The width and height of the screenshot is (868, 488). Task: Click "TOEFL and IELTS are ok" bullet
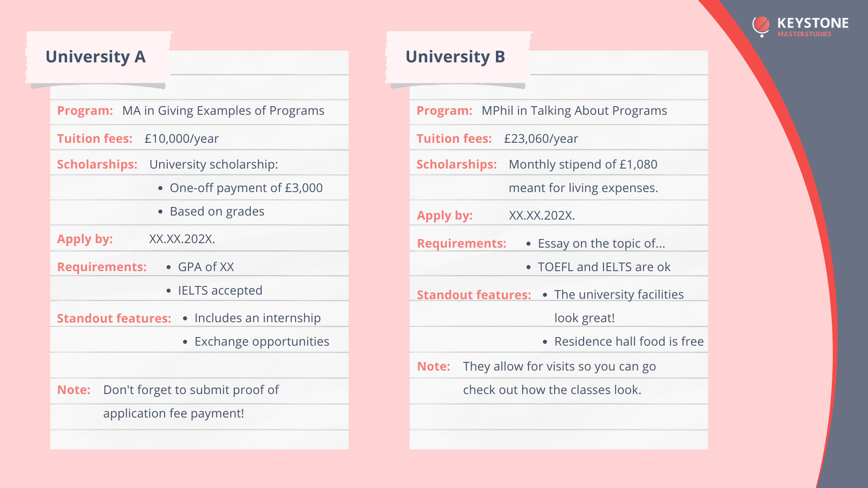[x=604, y=267]
